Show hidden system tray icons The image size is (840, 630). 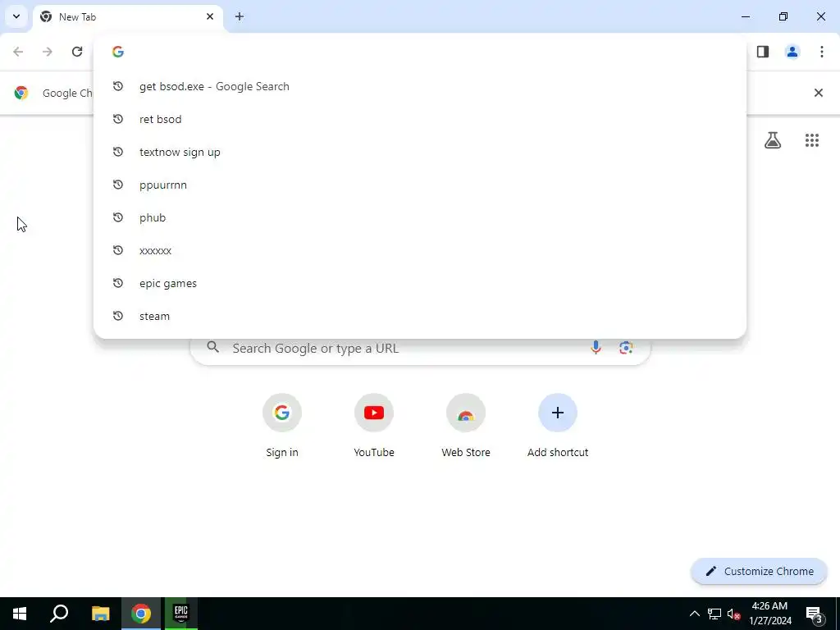(694, 614)
